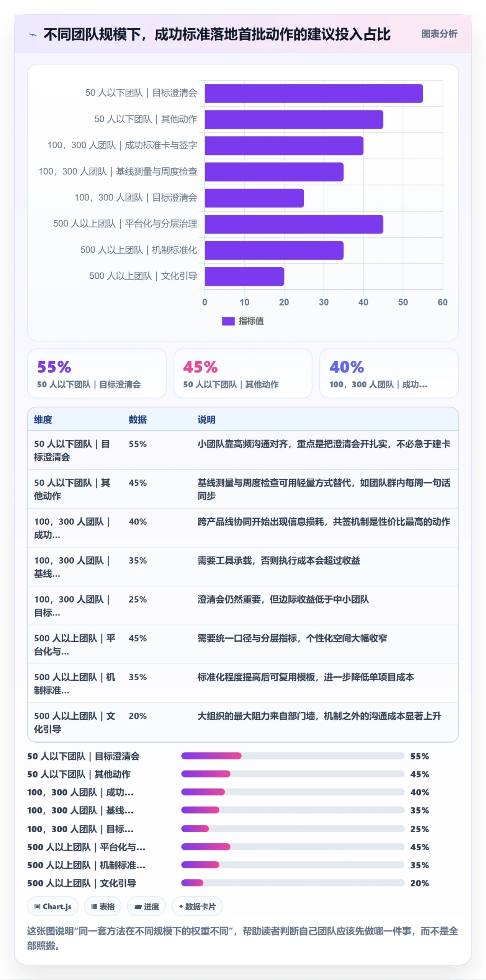Click the Chart.js tag chip
Screen dimensions: 486x980
pyautogui.click(x=52, y=906)
